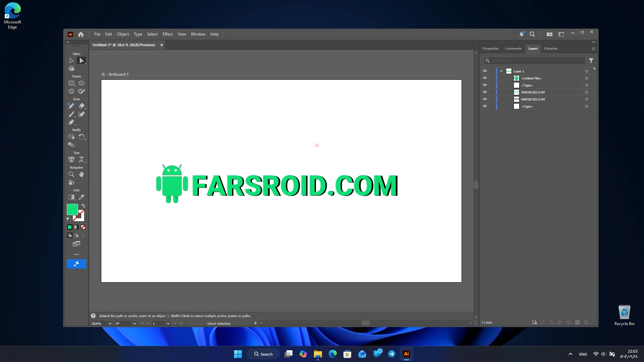Screen dimensions: 644x362
Task: Select the Rectangle shape tool
Action: coord(71,83)
